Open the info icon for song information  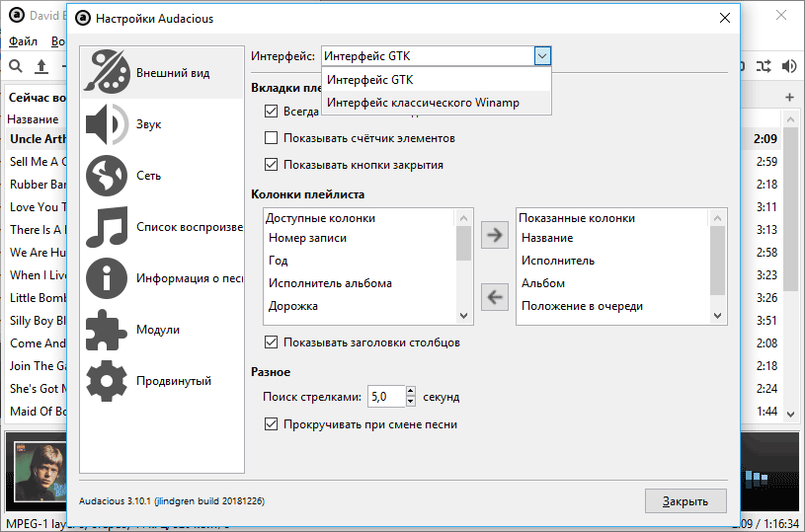click(x=107, y=278)
